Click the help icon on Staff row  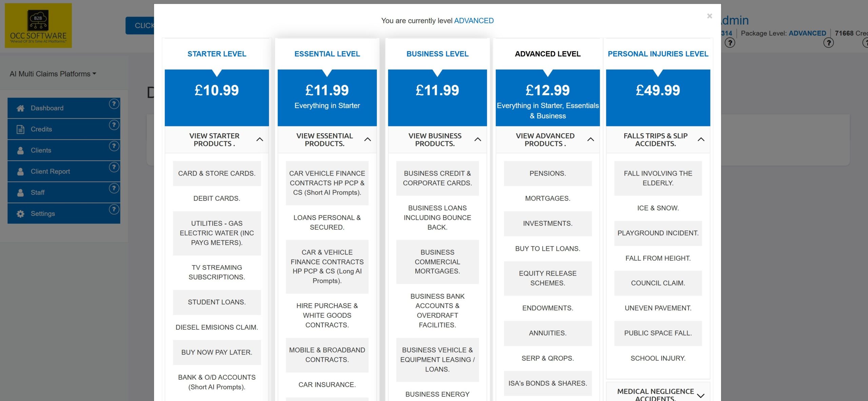click(x=114, y=188)
